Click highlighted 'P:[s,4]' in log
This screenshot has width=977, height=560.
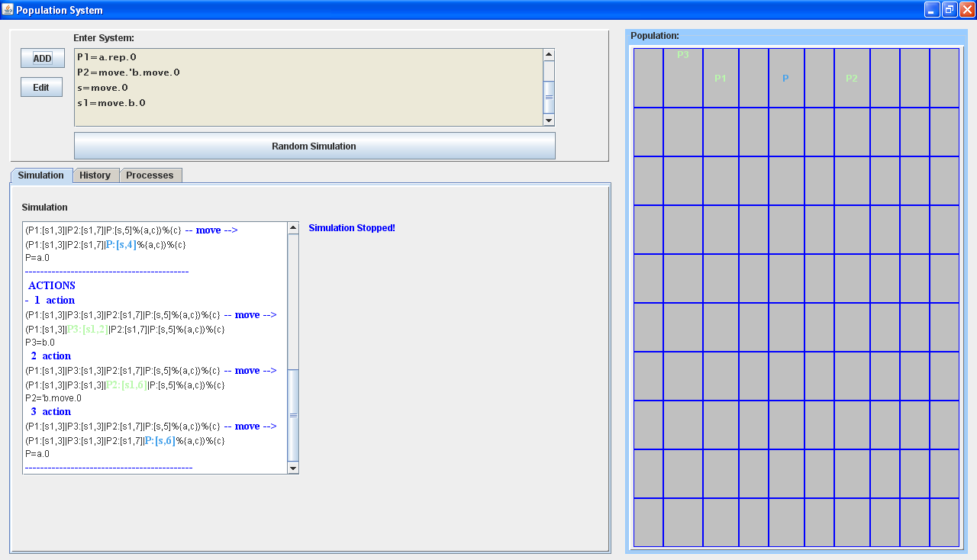pos(121,244)
